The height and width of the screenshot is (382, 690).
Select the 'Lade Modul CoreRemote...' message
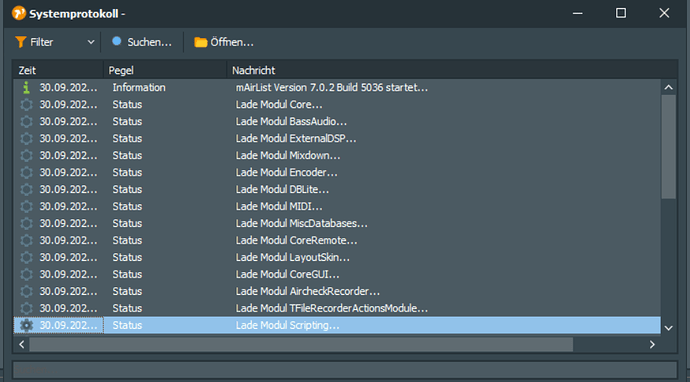click(x=297, y=240)
